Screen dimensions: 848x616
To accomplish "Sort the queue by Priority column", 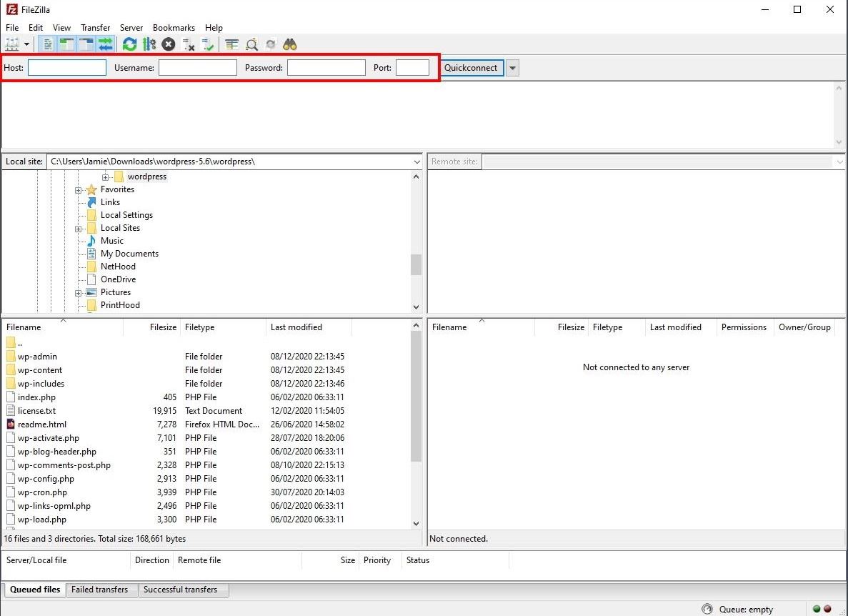I will (377, 560).
